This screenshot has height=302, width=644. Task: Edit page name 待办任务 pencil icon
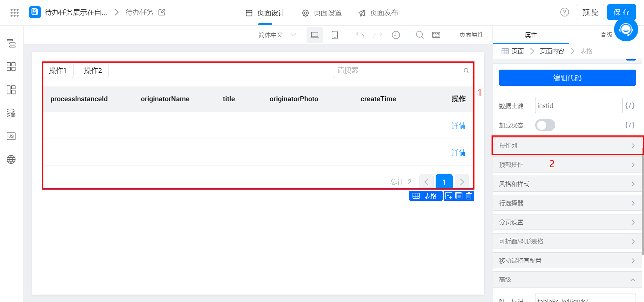162,12
